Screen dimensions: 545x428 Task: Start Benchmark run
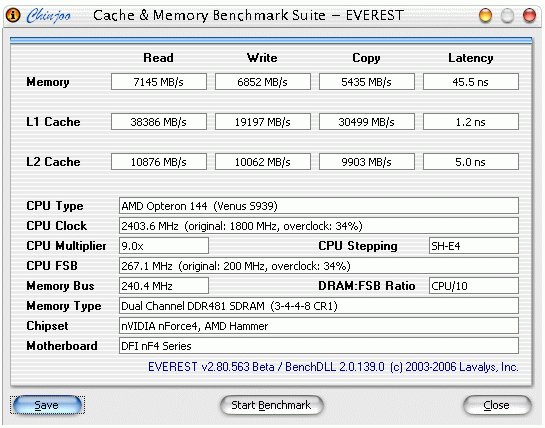271,405
